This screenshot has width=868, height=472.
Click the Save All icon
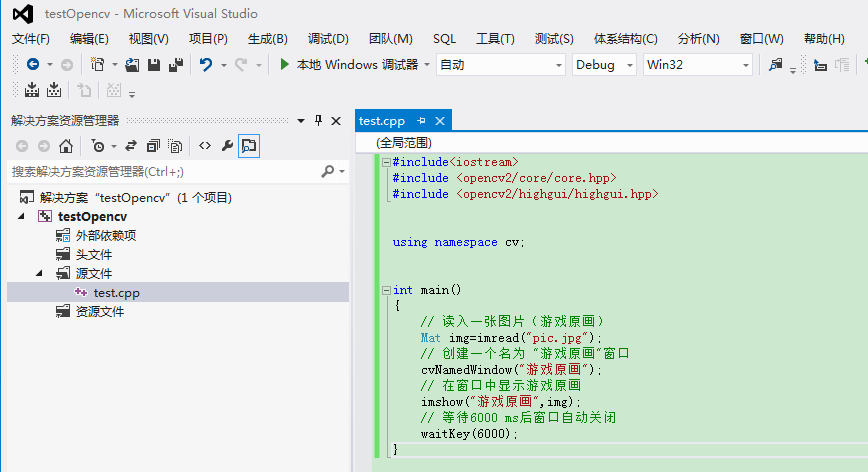[176, 64]
